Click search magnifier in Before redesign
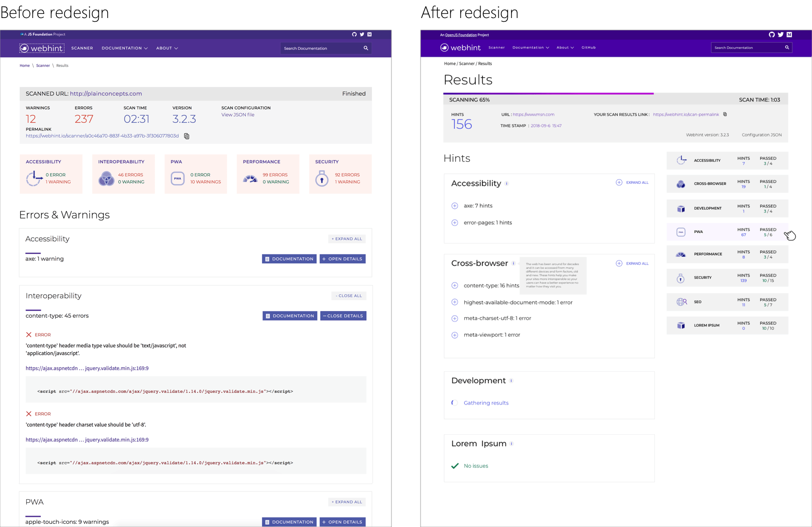This screenshot has height=527, width=812. coord(366,48)
